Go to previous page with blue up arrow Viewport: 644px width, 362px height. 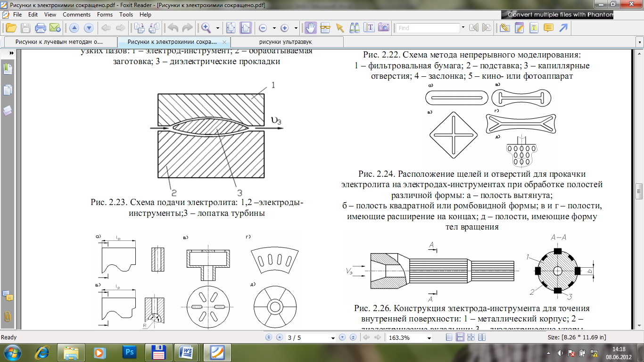pyautogui.click(x=74, y=28)
